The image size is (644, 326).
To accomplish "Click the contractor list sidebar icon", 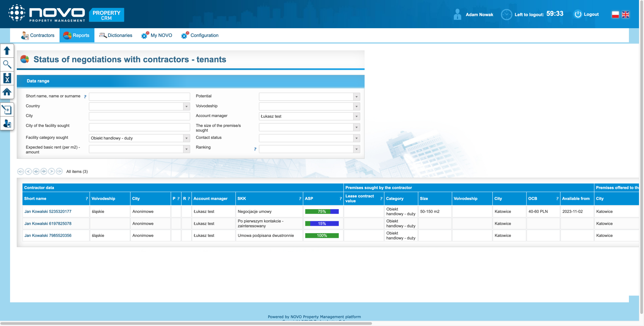I will 7,124.
